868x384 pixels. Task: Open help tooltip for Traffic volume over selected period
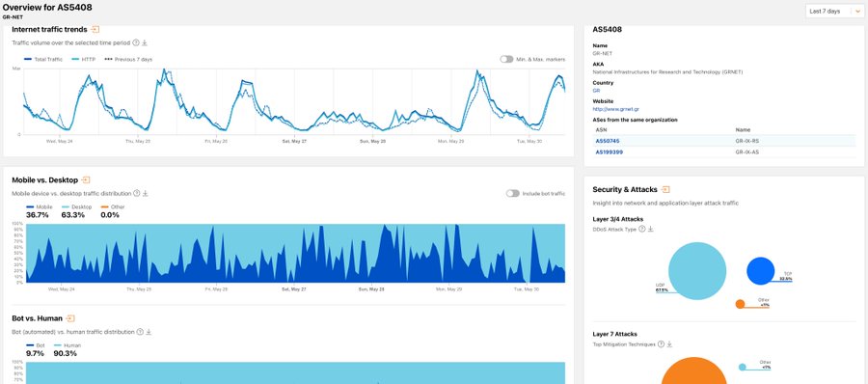pos(136,42)
